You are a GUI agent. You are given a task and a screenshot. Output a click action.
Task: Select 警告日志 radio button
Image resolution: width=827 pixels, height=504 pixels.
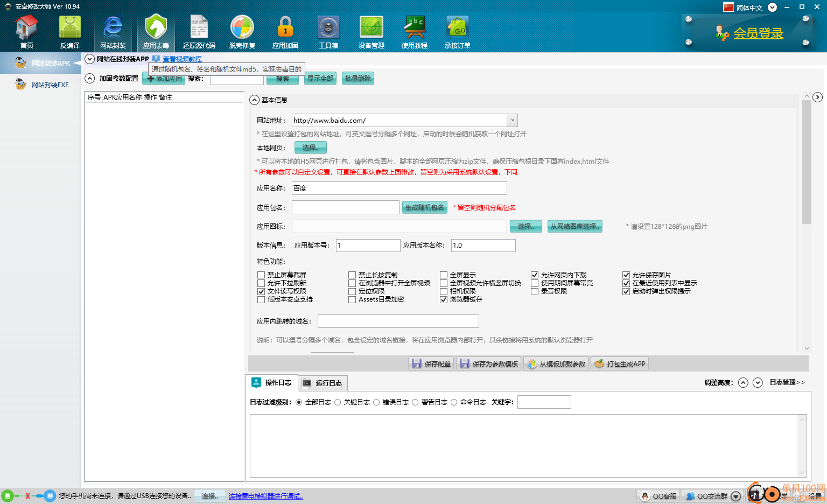(x=415, y=402)
